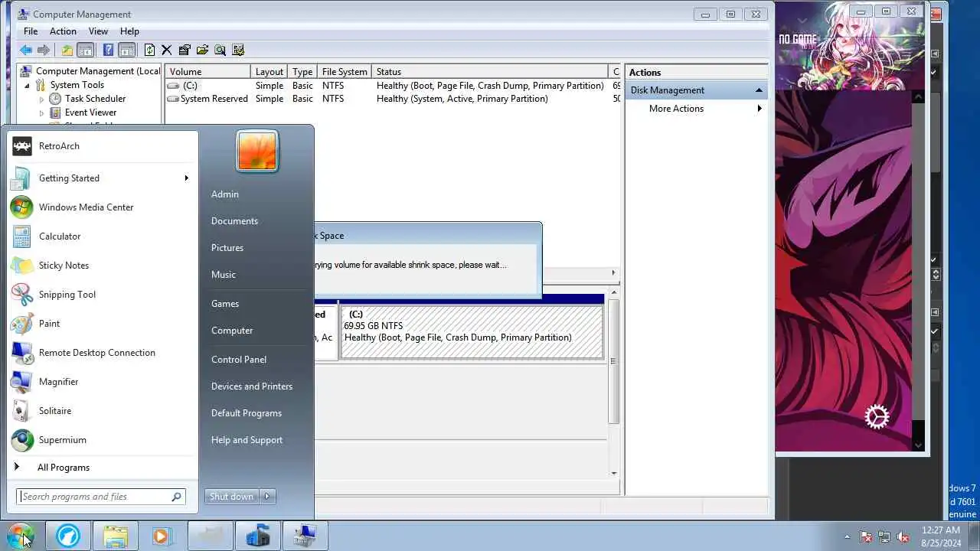Click the white gear icon on the wallpaper window
Screen dimensions: 980x551
tap(877, 417)
